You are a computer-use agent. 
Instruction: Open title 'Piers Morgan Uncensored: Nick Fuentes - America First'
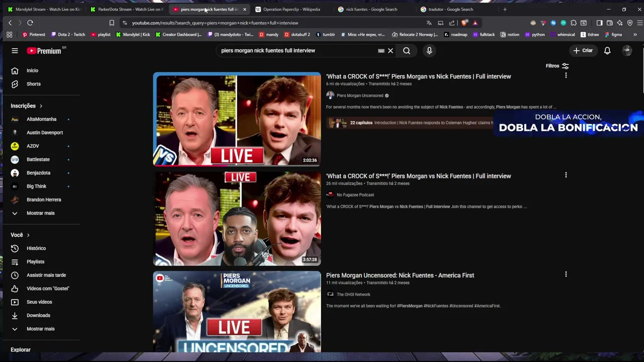(x=400, y=276)
